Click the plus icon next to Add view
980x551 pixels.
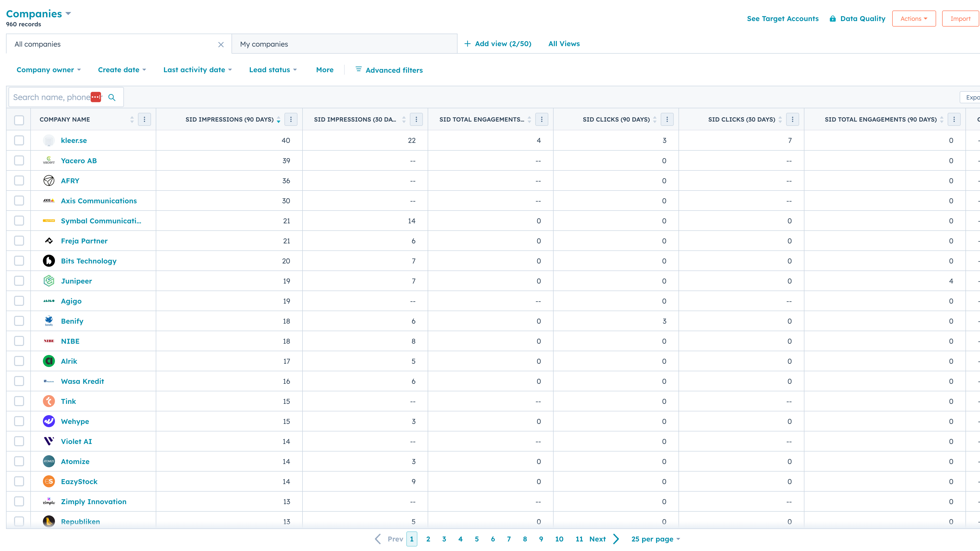pos(467,44)
